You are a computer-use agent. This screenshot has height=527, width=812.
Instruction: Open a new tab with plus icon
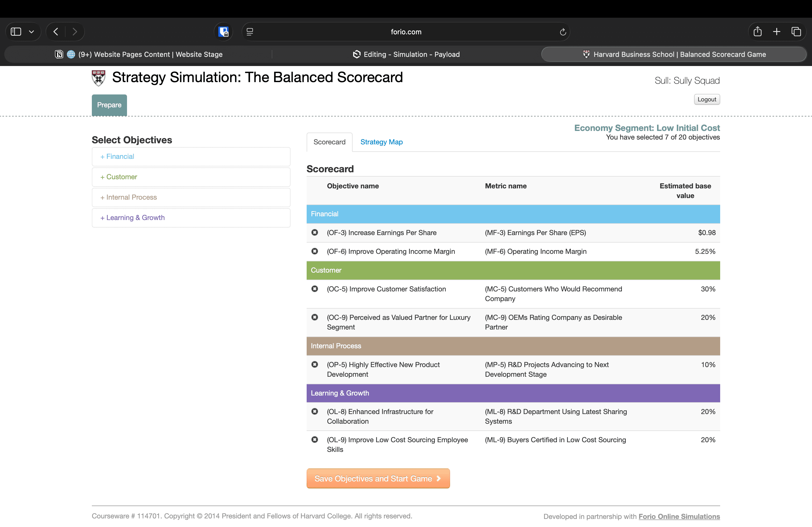(777, 32)
